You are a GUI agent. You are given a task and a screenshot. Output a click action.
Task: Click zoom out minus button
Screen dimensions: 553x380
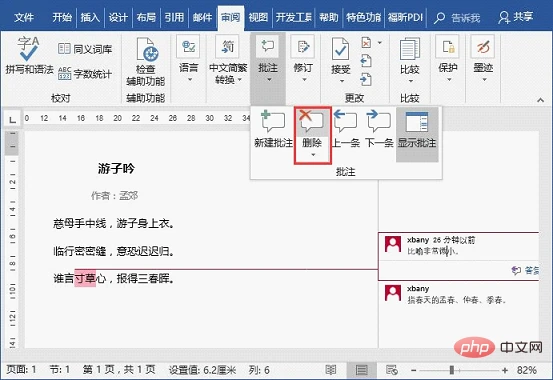[x=413, y=370]
